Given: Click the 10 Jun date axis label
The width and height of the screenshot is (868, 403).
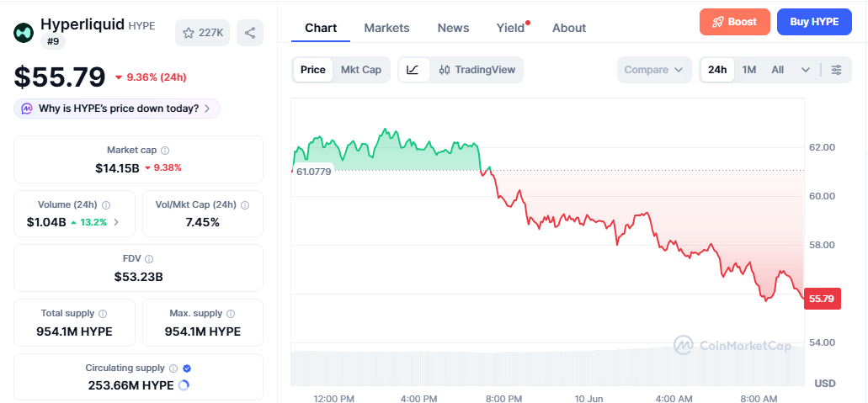Looking at the screenshot, I should pyautogui.click(x=589, y=399).
